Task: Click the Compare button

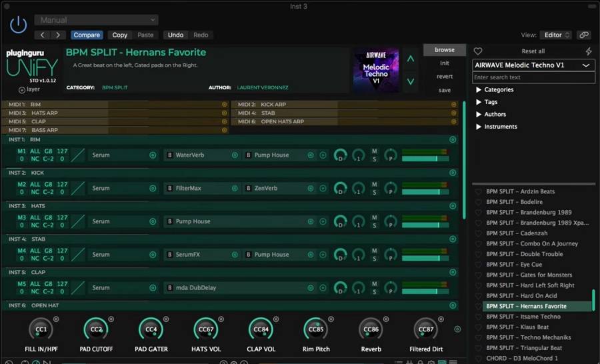Action: 87,35
